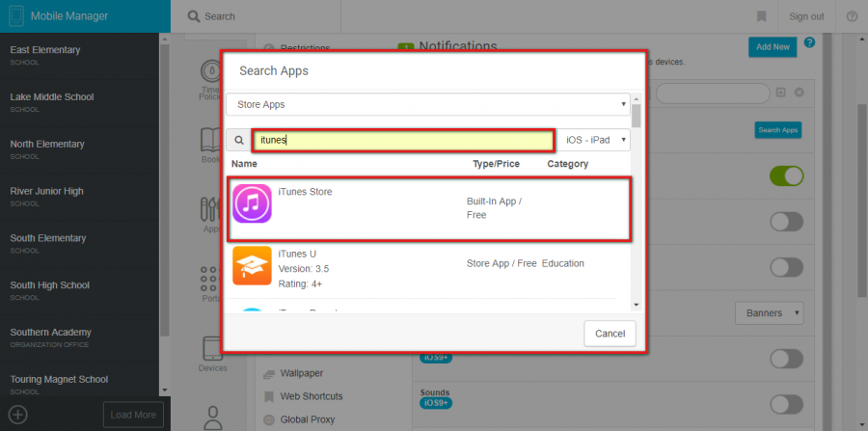Viewport: 868px width, 431px height.
Task: Select the iTunes Store result row
Action: point(429,208)
